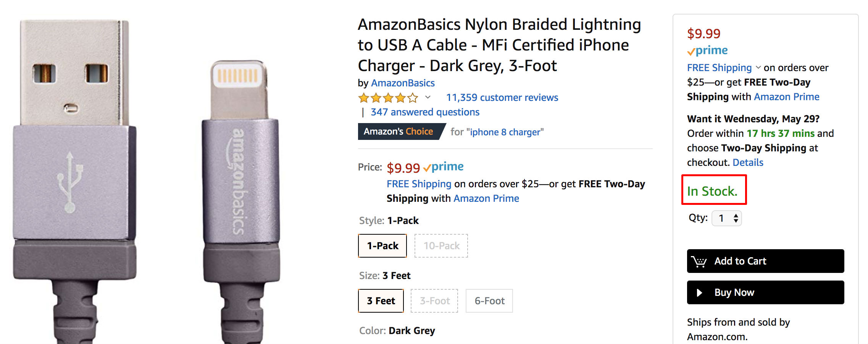Click the Buy Now button

[x=765, y=292]
